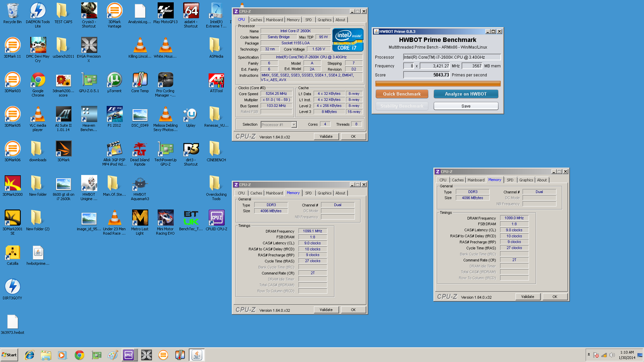The height and width of the screenshot is (362, 644).
Task: Open the Overclocking Tools folder
Action: (216, 188)
